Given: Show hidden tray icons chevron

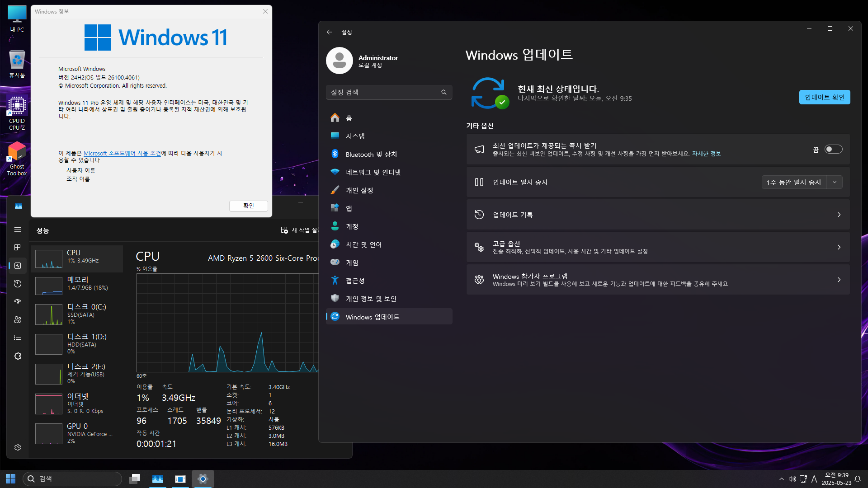Looking at the screenshot, I should [x=782, y=479].
